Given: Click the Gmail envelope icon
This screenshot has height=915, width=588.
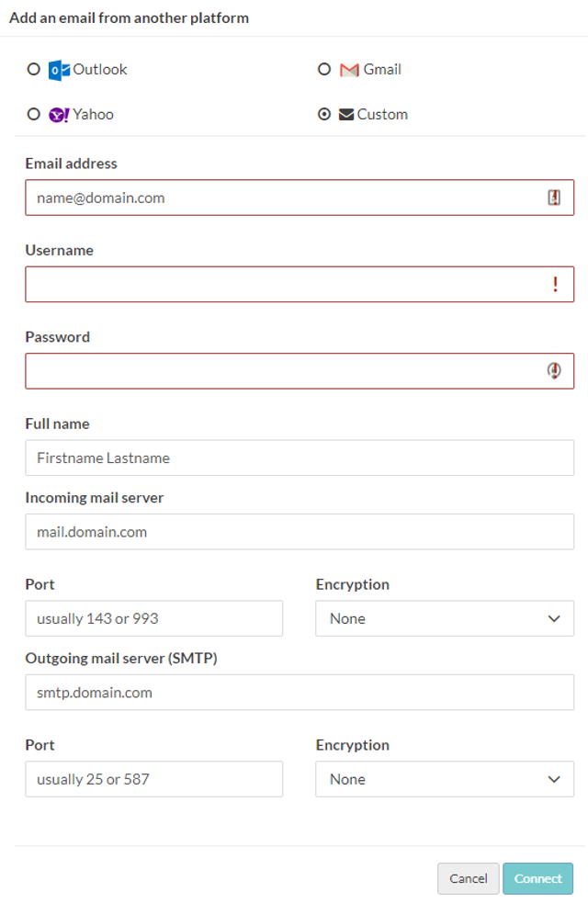Looking at the screenshot, I should (x=349, y=70).
